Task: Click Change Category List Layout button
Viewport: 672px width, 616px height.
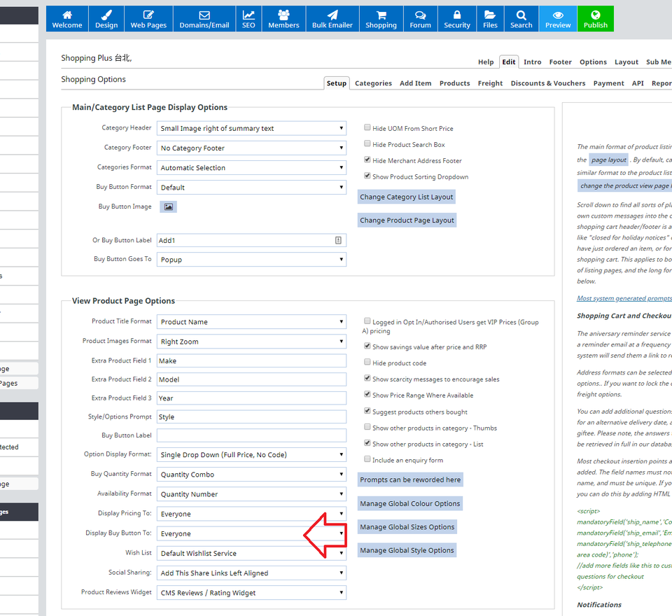Action: click(x=407, y=197)
